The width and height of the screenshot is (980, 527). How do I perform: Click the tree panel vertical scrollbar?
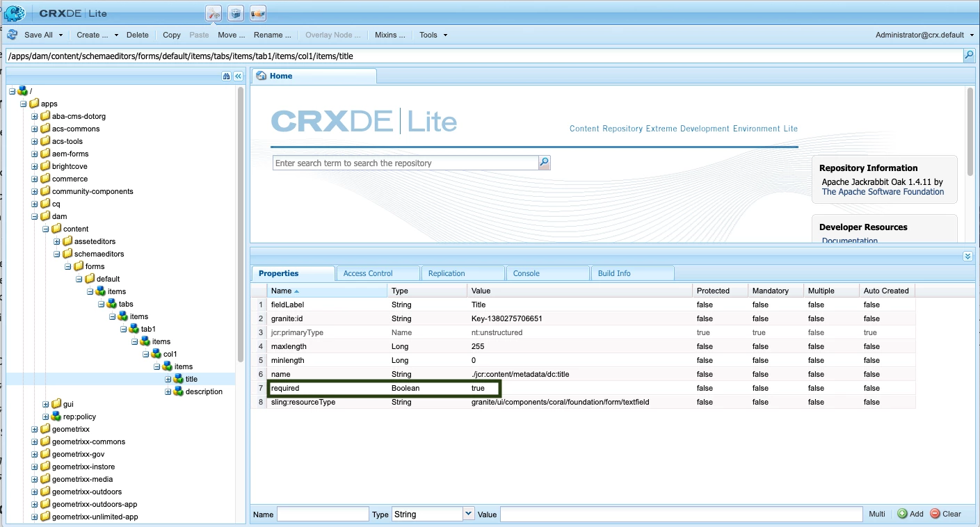(241, 226)
